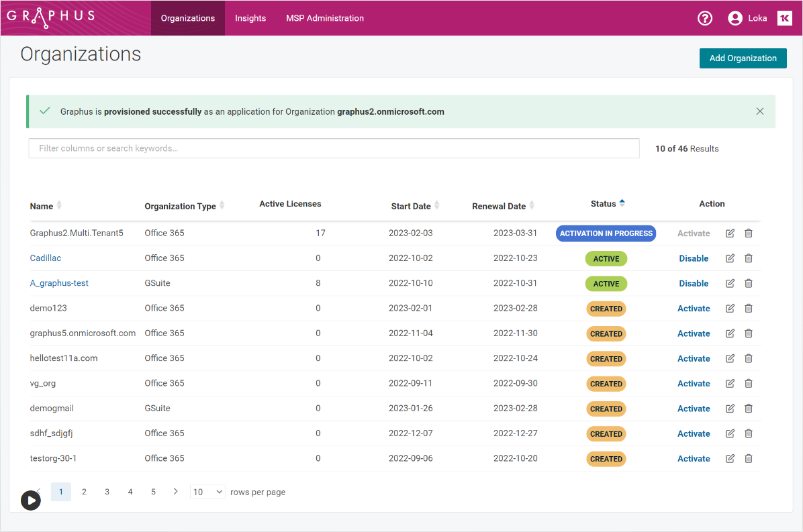Open the MSP Administration tab
803x532 pixels.
tap(325, 18)
